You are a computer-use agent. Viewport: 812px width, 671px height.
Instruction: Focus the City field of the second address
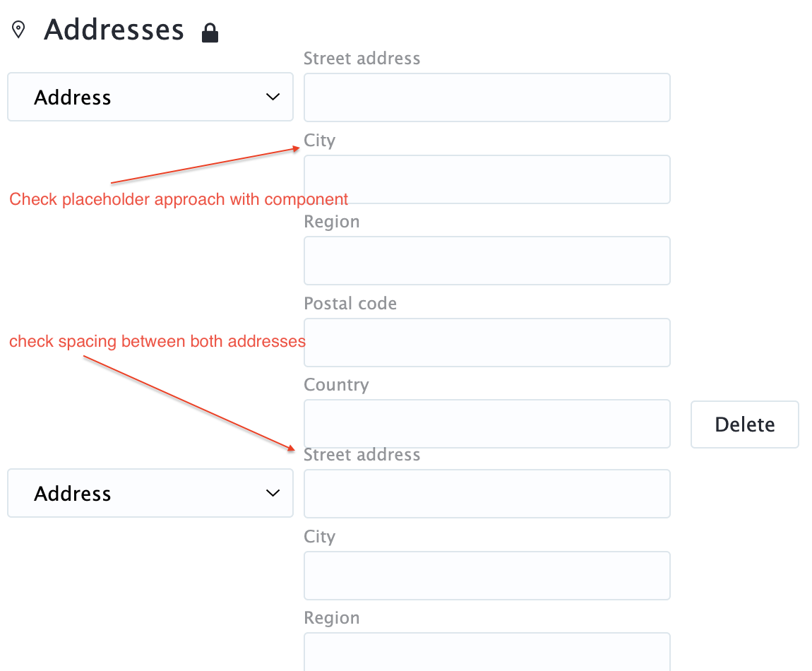[486, 576]
